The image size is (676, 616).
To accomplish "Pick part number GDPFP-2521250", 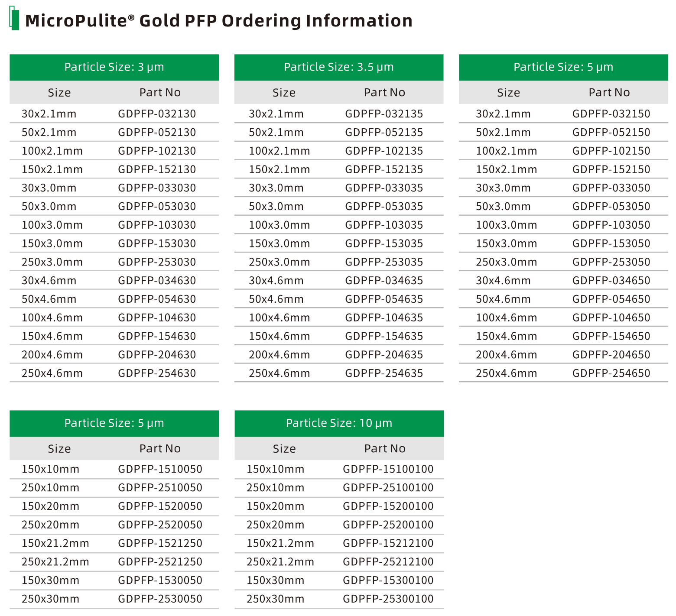I will point(160,562).
